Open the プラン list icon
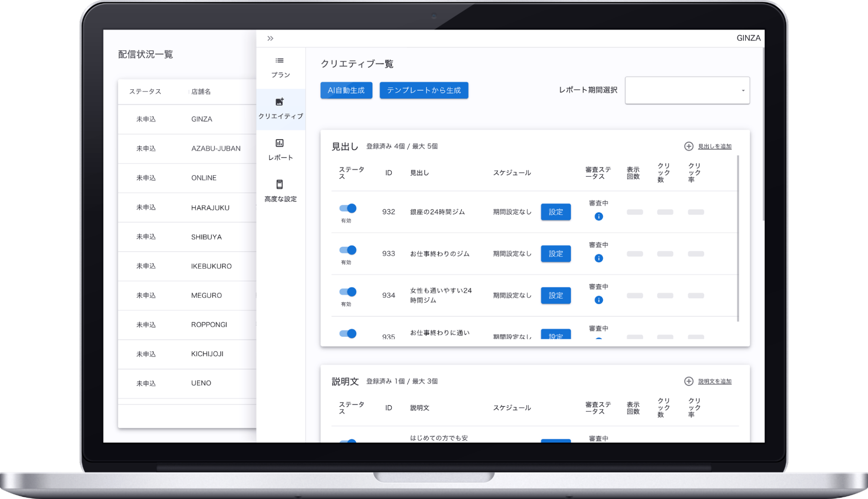 pyautogui.click(x=280, y=61)
